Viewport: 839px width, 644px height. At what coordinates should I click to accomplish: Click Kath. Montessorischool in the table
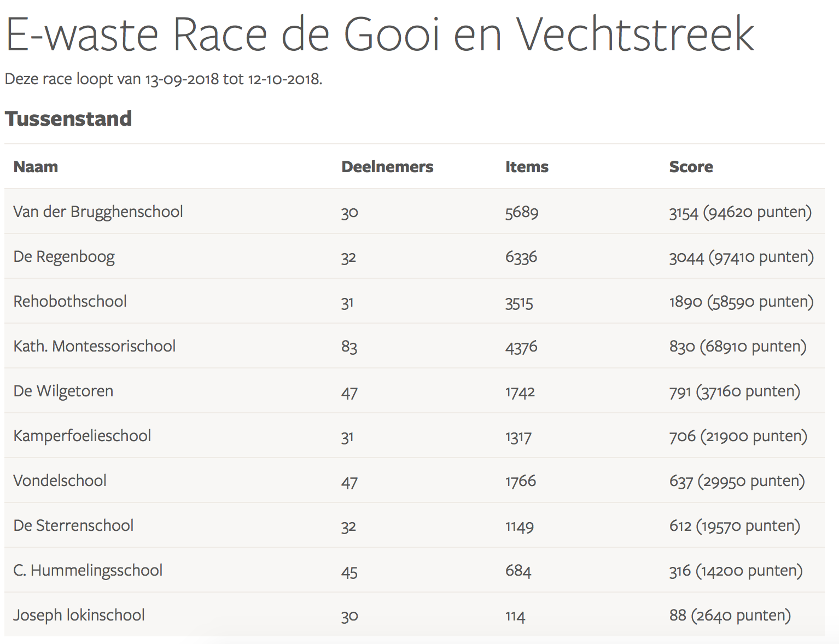[94, 346]
